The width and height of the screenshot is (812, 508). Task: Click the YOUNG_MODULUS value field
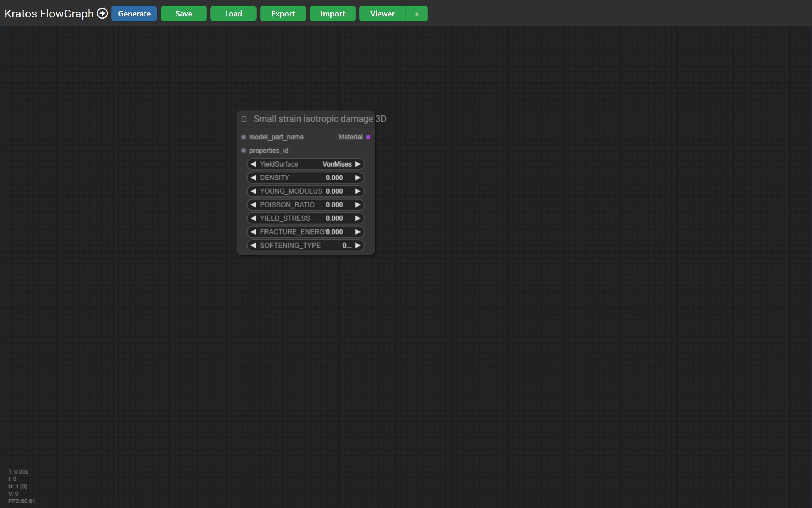click(x=334, y=191)
